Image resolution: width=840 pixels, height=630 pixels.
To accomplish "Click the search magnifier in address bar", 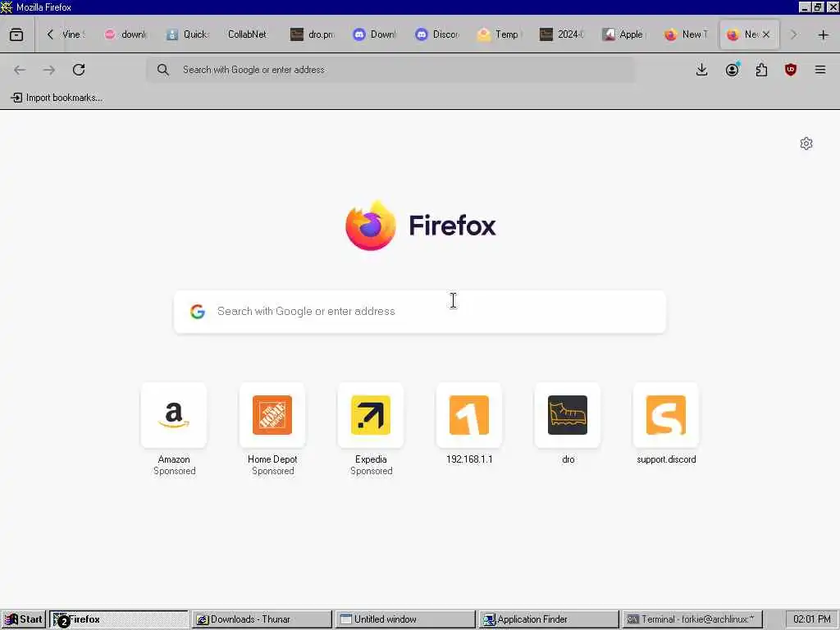I will coord(163,70).
